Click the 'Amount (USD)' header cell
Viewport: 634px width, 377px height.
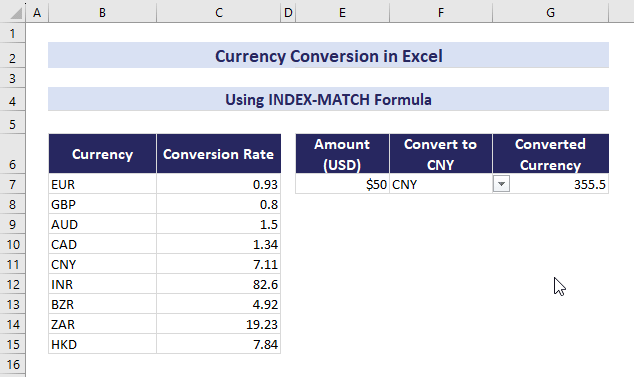342,154
